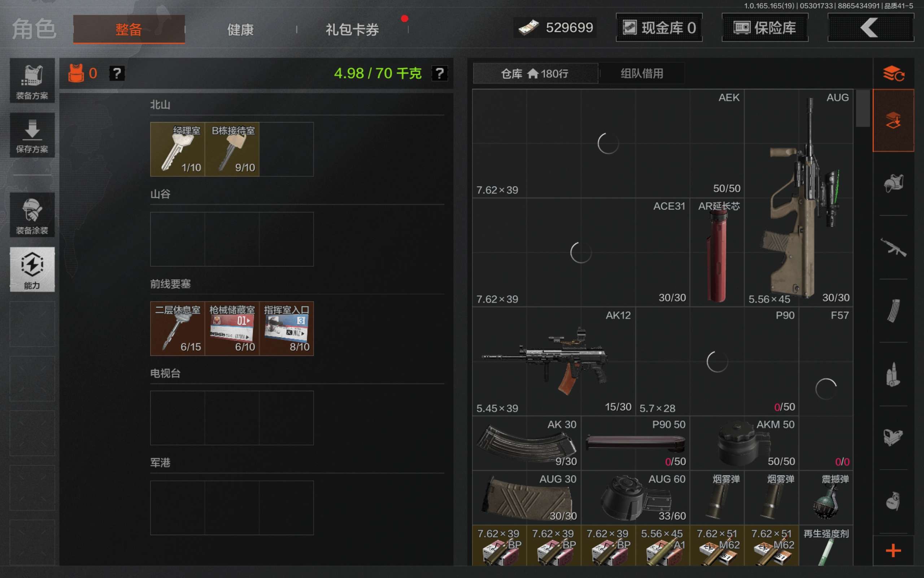The height and width of the screenshot is (578, 924).
Task: Click the 保存方案 save loadout icon
Action: [32, 135]
